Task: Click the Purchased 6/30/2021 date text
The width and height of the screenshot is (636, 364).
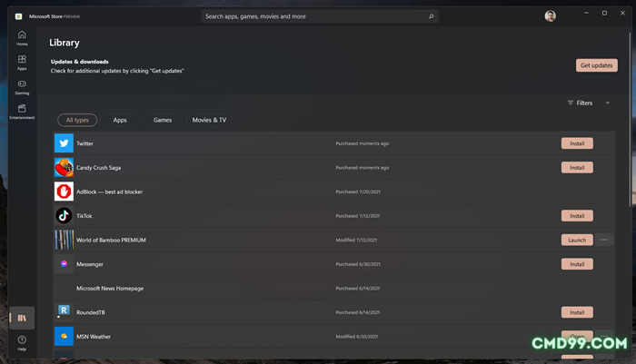Action: (358, 264)
